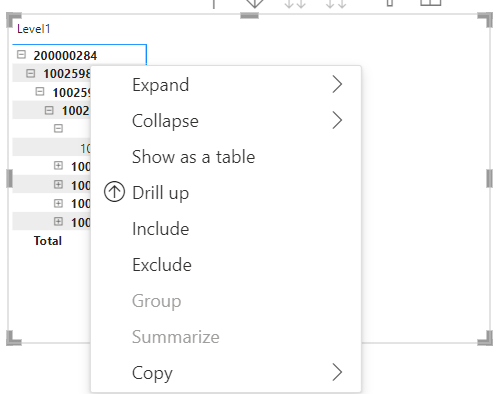Collapse the 1002 fourth-level row

49,110
